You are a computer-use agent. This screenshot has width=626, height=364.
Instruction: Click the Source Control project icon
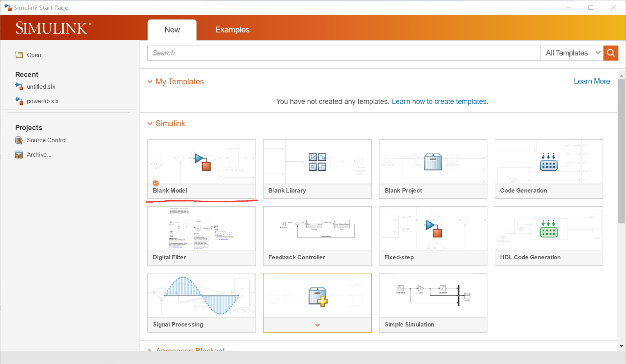[x=19, y=140]
